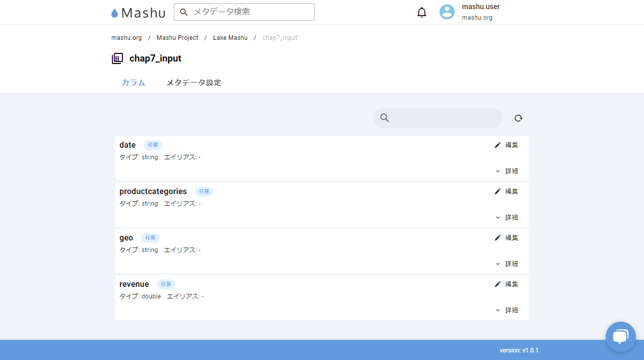Image resolution: width=644 pixels, height=360 pixels.
Task: Click the pencil edit icon for date
Action: [x=498, y=145]
